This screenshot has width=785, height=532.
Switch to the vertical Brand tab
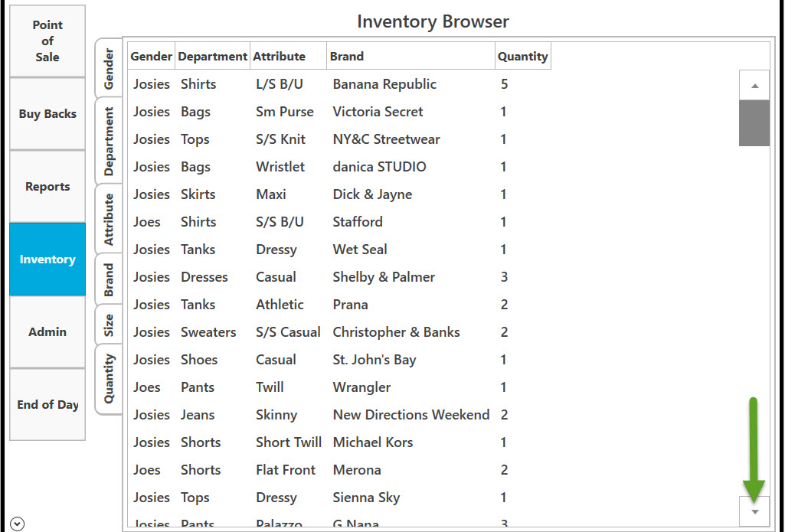109,279
